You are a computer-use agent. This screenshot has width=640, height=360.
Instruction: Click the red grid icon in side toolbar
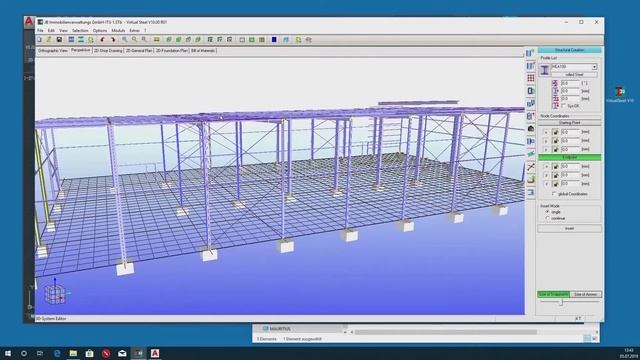[531, 78]
